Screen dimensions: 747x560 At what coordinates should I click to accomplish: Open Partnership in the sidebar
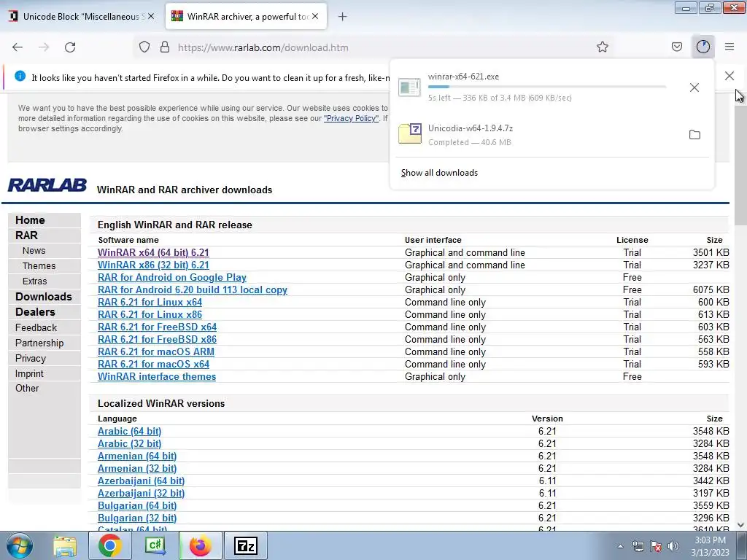pyautogui.click(x=39, y=343)
